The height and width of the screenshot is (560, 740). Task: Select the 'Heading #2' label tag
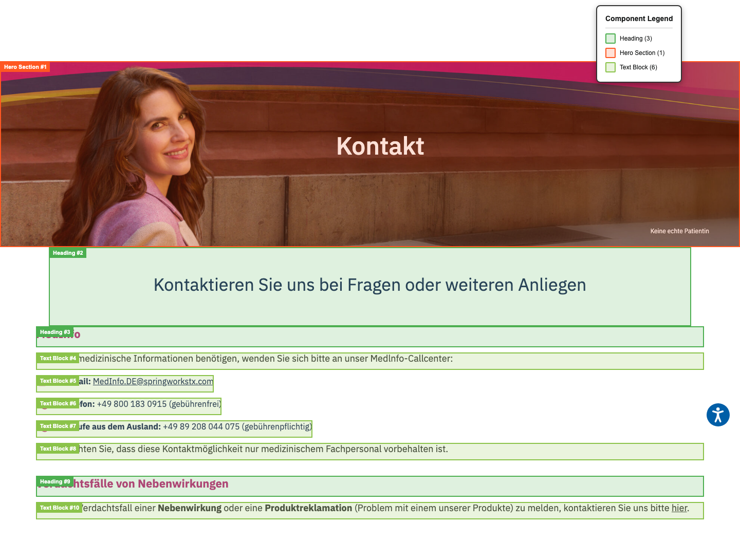click(67, 253)
